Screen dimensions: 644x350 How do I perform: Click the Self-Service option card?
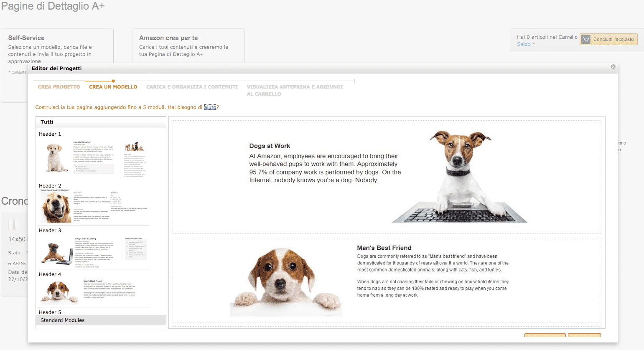pyautogui.click(x=57, y=46)
